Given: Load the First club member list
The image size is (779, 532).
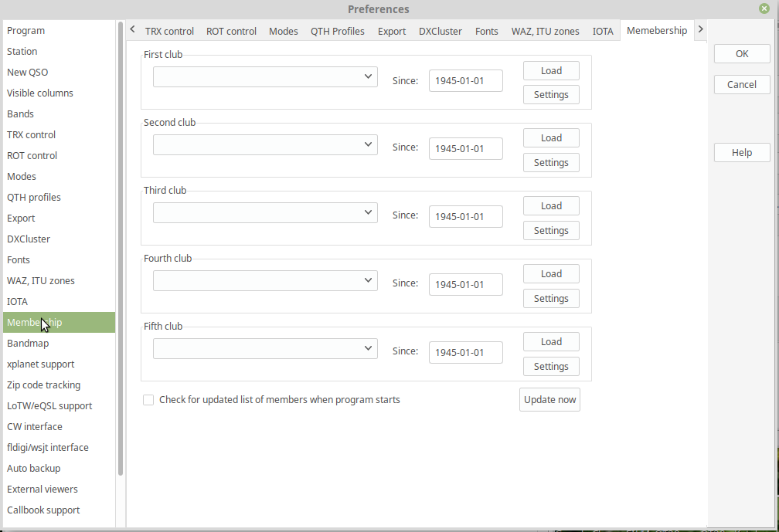Looking at the screenshot, I should point(551,70).
